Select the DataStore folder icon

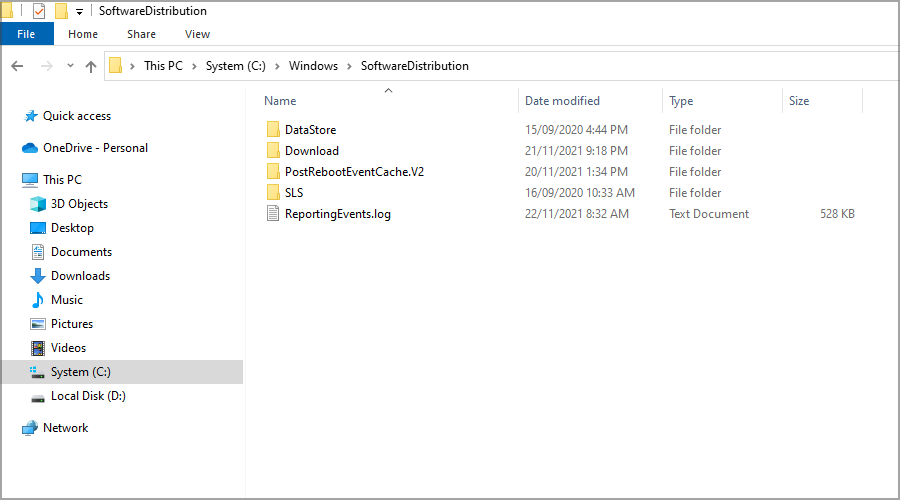coord(273,129)
